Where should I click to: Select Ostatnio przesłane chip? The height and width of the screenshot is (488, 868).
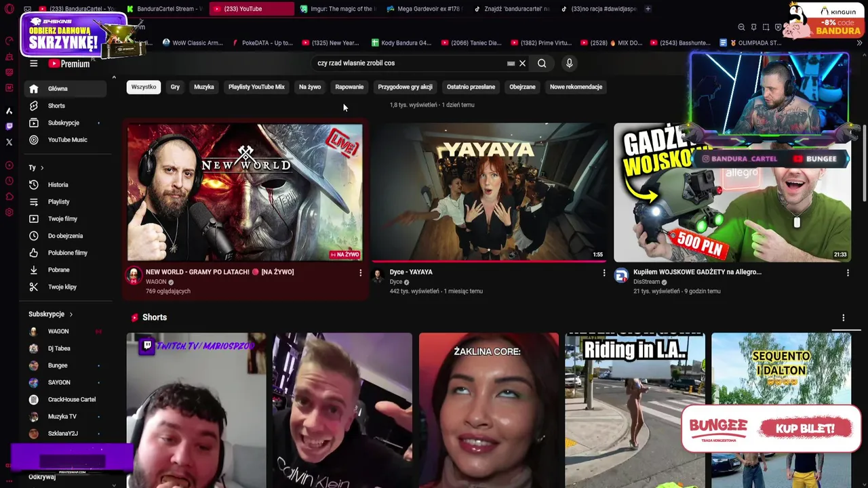(x=471, y=87)
